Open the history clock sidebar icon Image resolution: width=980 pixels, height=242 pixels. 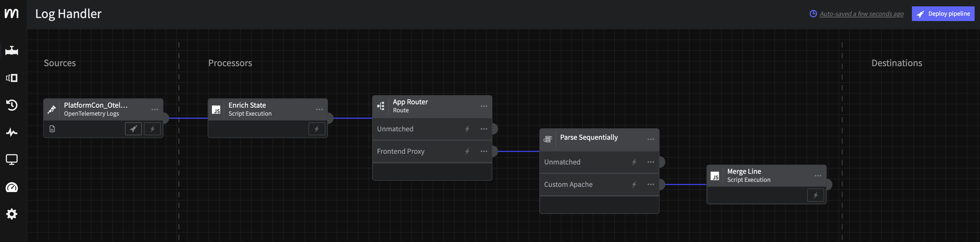coord(11,105)
